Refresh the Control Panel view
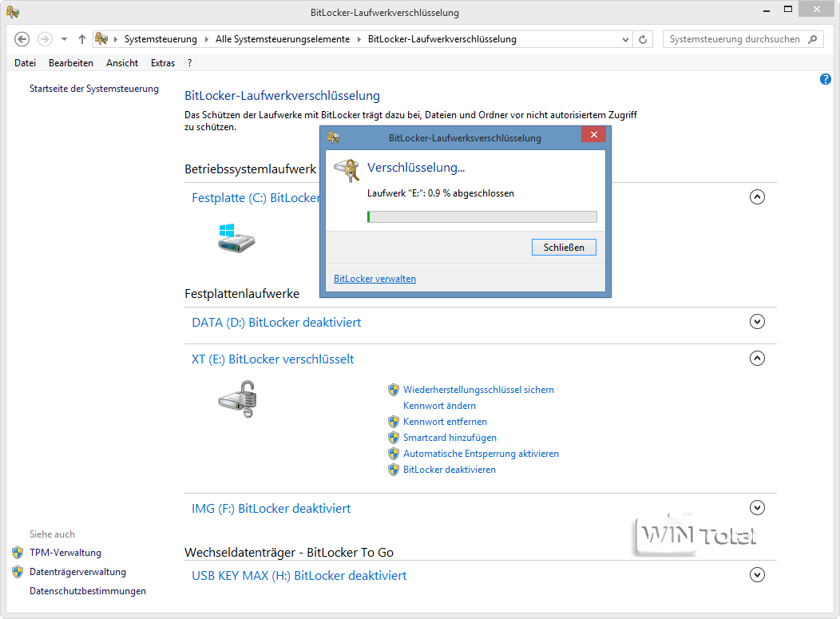The image size is (840, 619). pos(643,40)
